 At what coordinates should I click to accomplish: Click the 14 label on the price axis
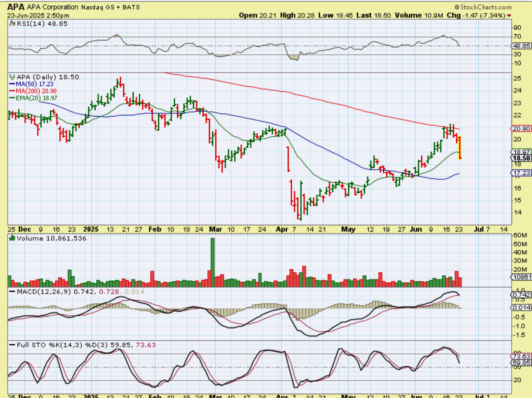point(517,212)
